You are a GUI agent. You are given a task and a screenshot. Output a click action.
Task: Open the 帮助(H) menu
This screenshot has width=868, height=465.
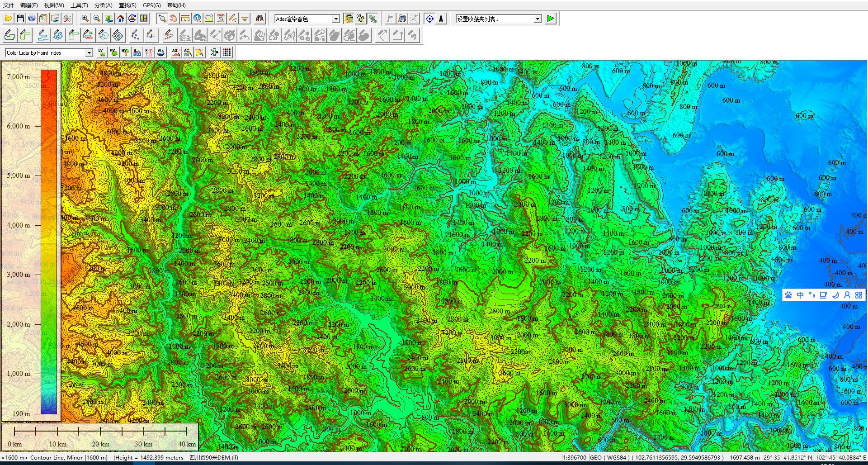[x=176, y=5]
